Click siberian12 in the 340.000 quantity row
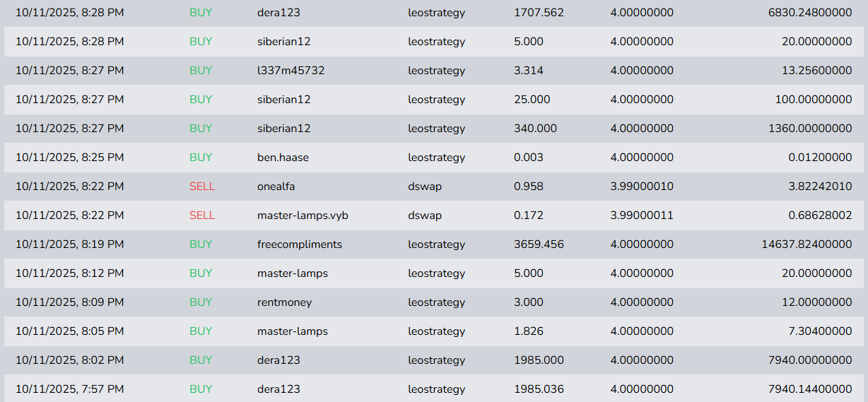Viewport: 868px width, 402px height. (283, 129)
